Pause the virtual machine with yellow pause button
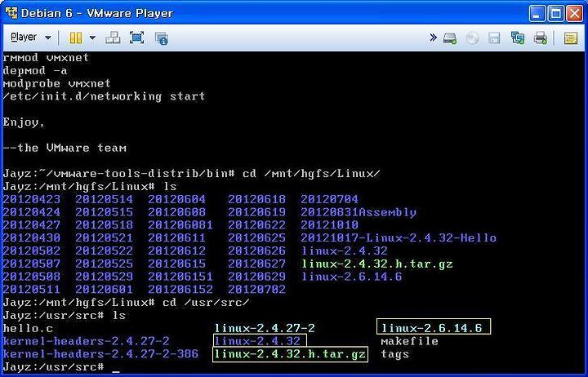The height and width of the screenshot is (377, 588). coord(76,38)
